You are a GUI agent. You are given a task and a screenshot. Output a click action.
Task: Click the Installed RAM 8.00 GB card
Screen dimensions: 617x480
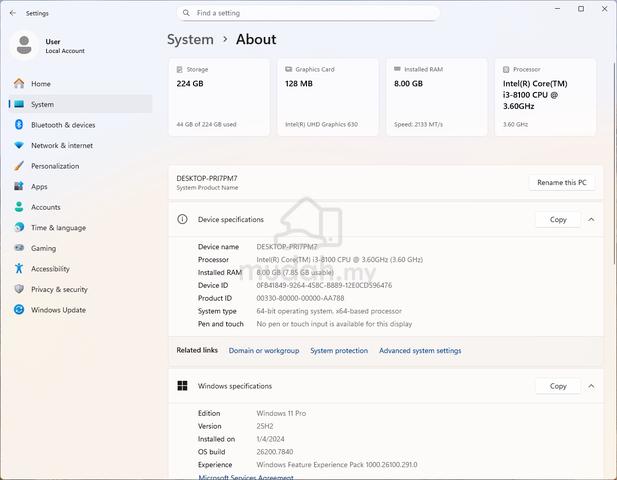(x=437, y=97)
